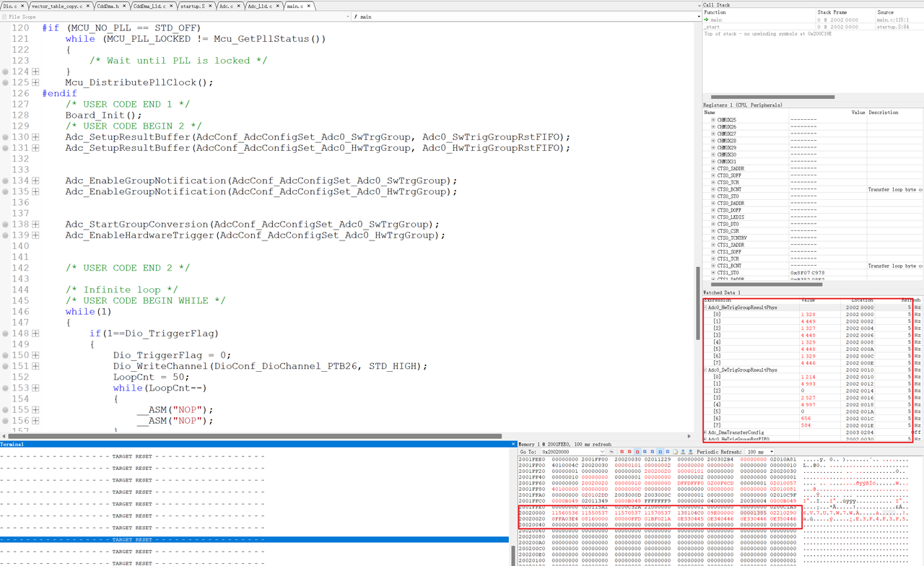Collapse Adc0_SwTrigGroupRseultPhys in Watched Data
The height and width of the screenshot is (566, 924).
point(706,370)
